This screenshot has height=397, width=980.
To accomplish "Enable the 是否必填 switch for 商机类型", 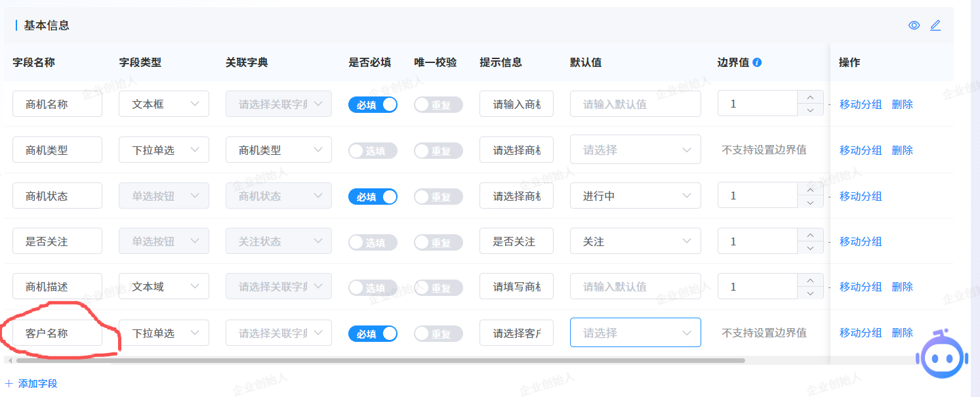I will click(x=373, y=150).
